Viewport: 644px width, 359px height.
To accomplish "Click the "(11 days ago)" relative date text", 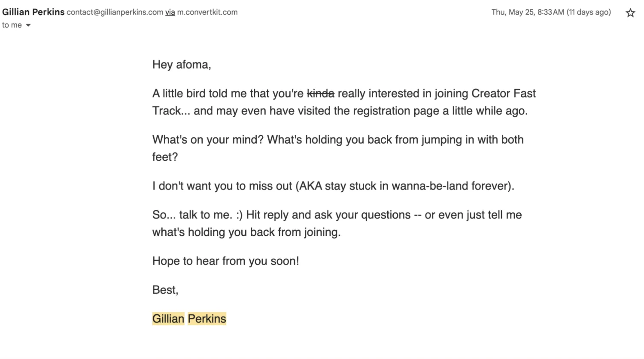I will (x=589, y=12).
